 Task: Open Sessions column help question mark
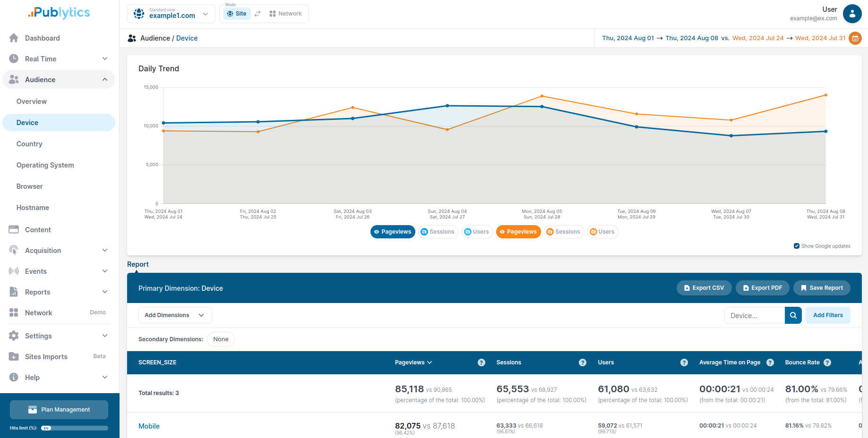tap(583, 362)
